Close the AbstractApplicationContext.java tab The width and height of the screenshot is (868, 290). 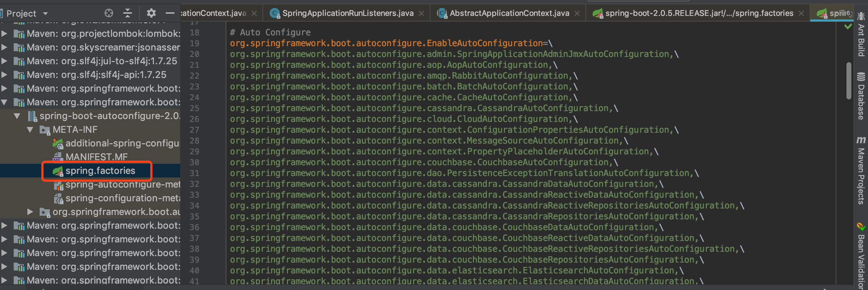click(577, 13)
